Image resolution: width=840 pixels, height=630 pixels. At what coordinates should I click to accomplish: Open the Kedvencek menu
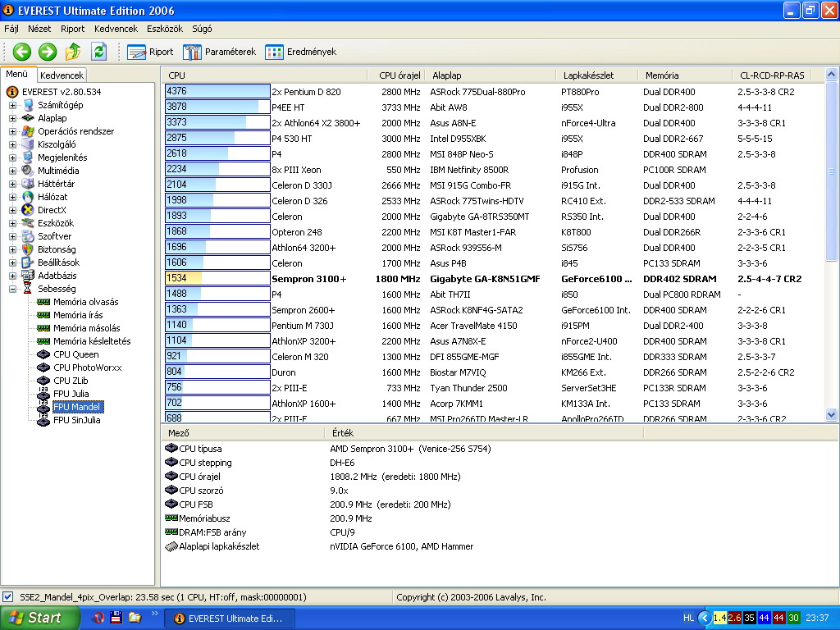tap(116, 29)
